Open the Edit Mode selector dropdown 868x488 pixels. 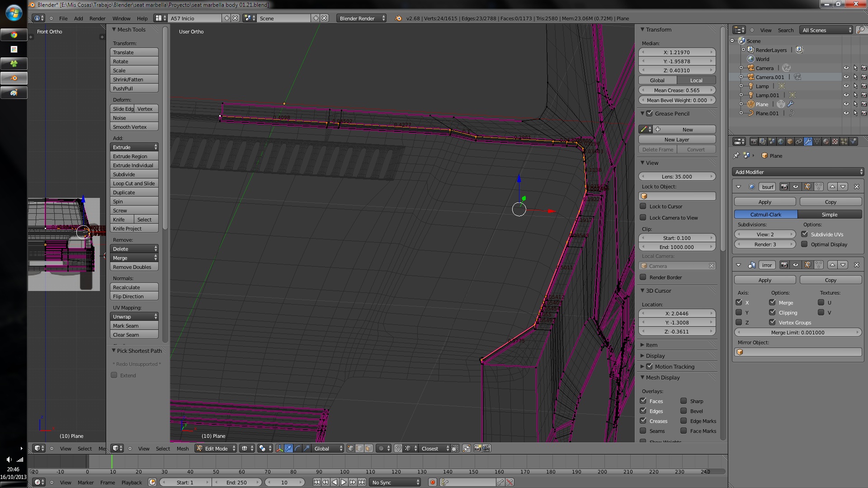tap(216, 448)
